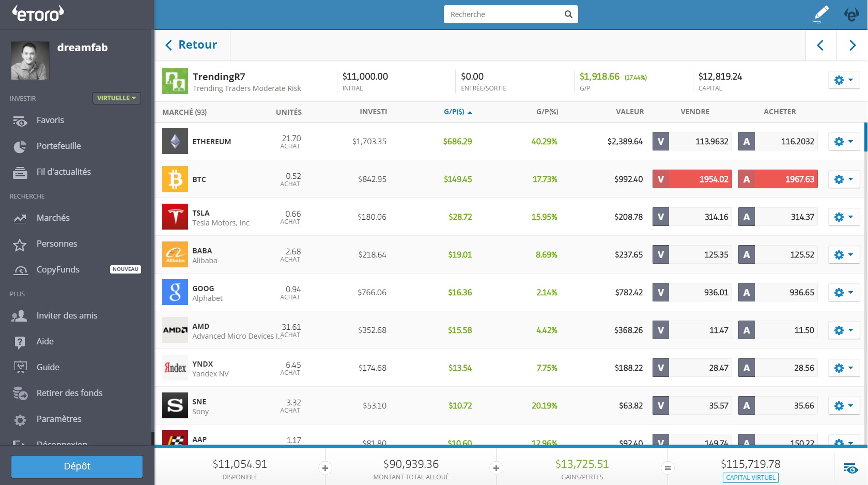Click the Recherche search input field
The image size is (868, 485).
click(504, 14)
